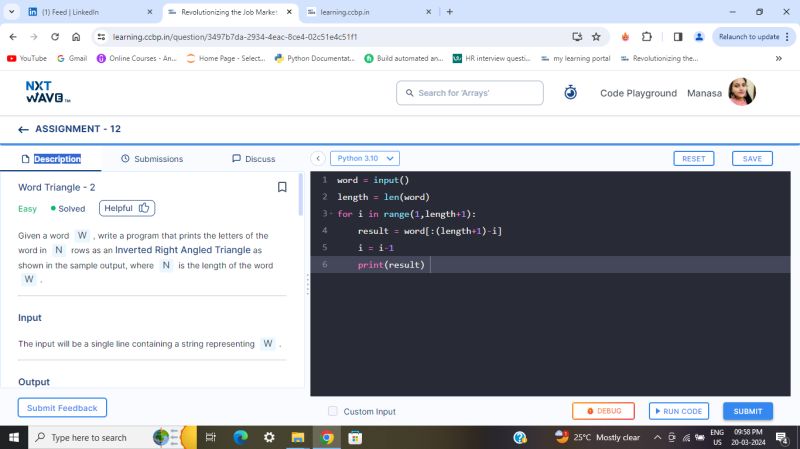Click the description panel scrollbar
Screen dimensions: 800x449
302,195
